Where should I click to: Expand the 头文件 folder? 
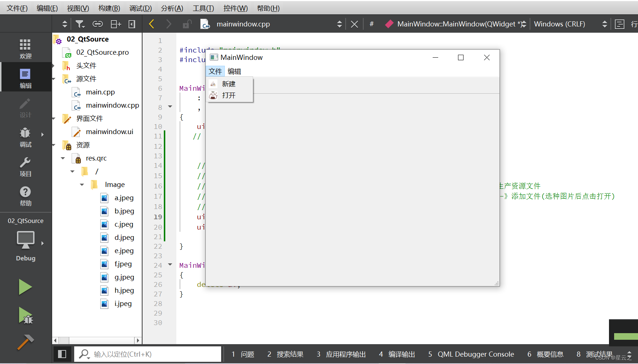click(x=54, y=66)
